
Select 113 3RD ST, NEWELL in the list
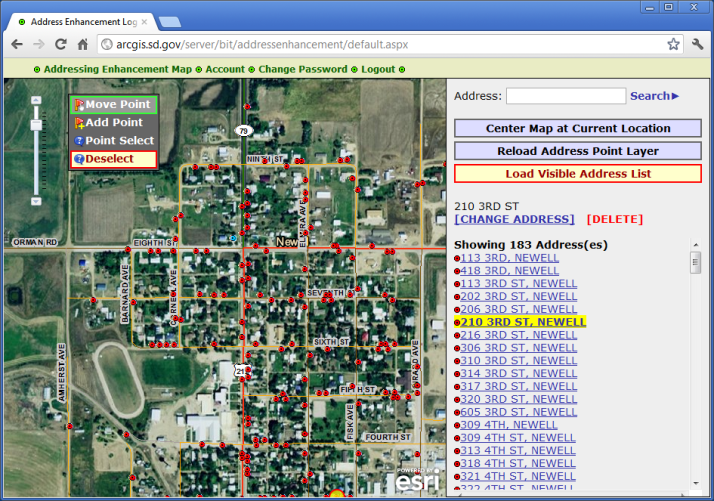point(519,283)
